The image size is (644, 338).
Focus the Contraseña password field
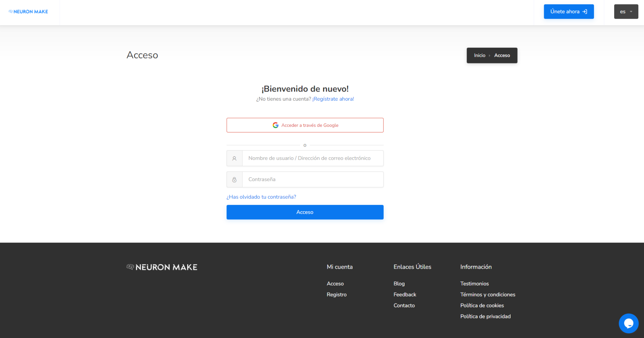313,180
